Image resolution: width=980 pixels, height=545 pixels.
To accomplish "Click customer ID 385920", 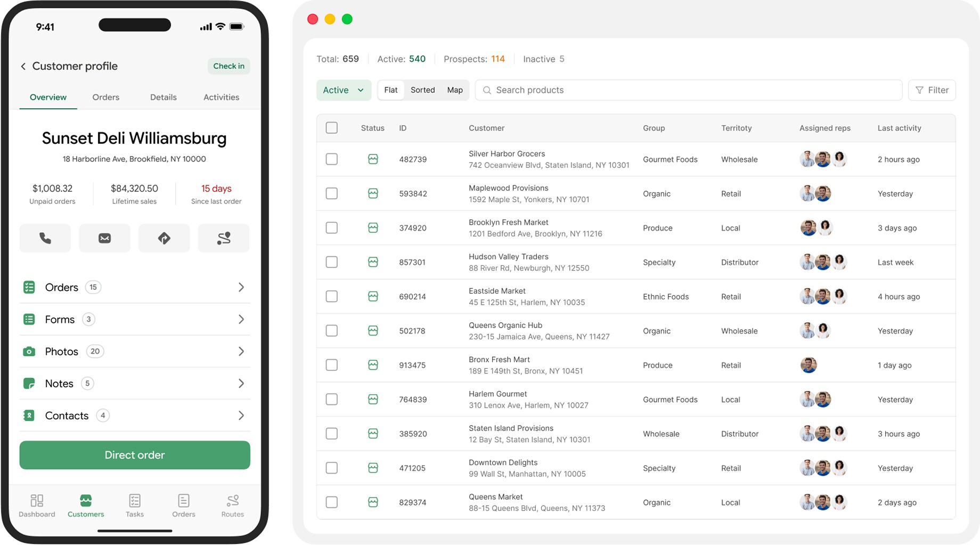I will 413,434.
